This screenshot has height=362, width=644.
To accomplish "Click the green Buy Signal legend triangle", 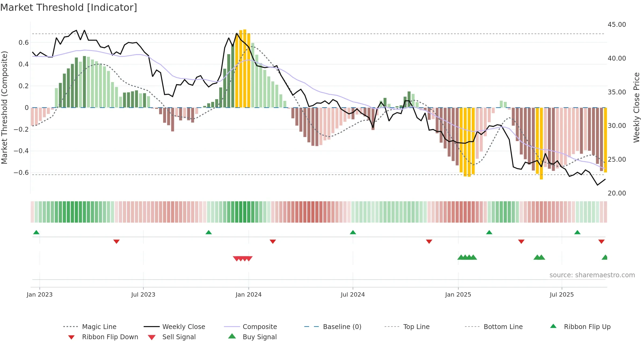I will (x=232, y=336).
